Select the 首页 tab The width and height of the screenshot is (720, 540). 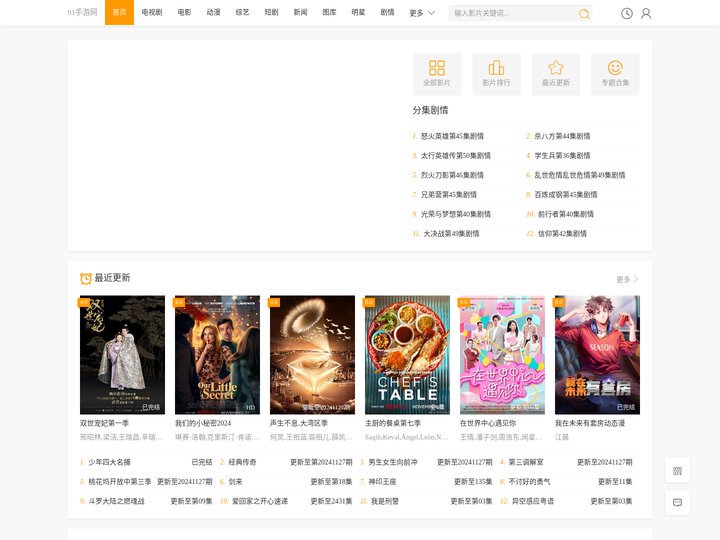pyautogui.click(x=119, y=12)
